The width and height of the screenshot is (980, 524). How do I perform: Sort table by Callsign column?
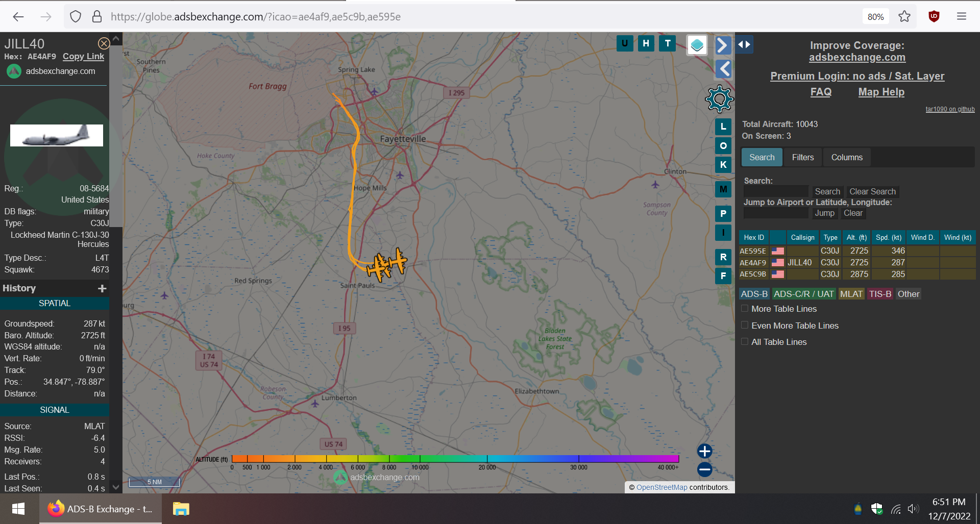coord(802,237)
